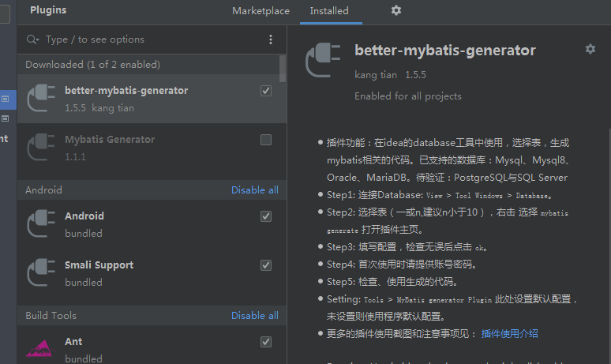The width and height of the screenshot is (611, 364).
Task: Click the Android plugin icon
Action: click(41, 223)
